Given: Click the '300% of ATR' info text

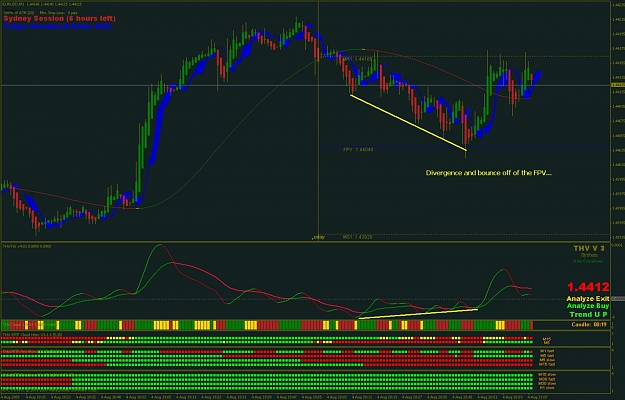Looking at the screenshot, I should pos(20,13).
